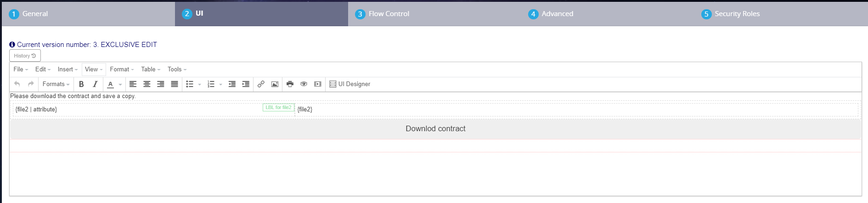Viewport: 868px width, 203px height.
Task: Expand the numbered list style dropdown arrow
Action: [x=221, y=85]
